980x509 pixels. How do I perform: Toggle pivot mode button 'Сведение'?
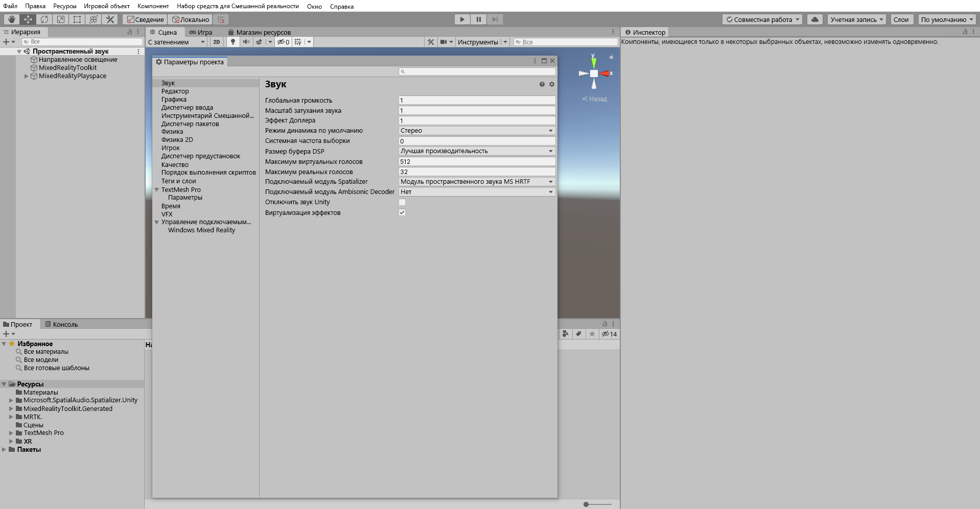(146, 19)
